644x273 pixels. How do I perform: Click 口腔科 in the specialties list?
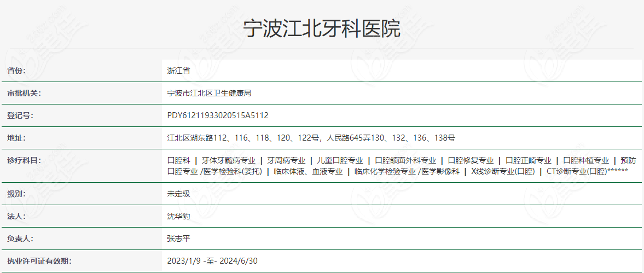tap(179, 160)
